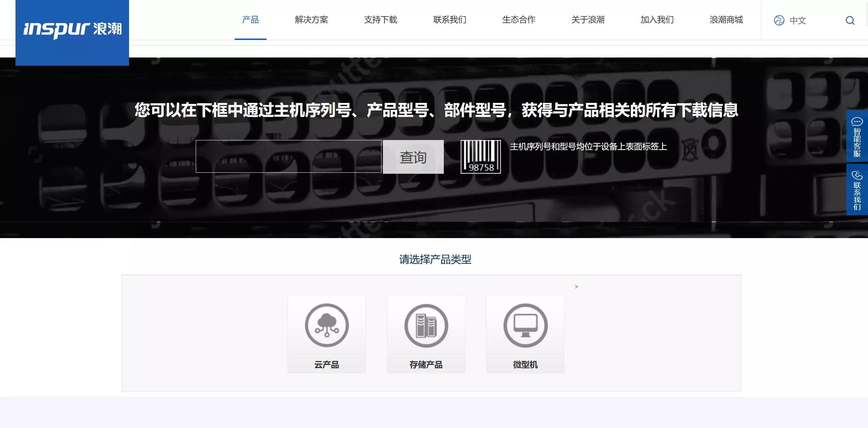Click the globe language icon

click(779, 20)
